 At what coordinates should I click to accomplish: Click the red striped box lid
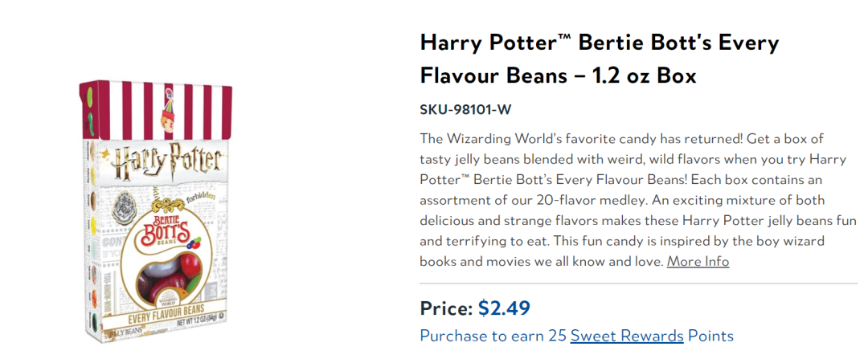click(x=156, y=111)
